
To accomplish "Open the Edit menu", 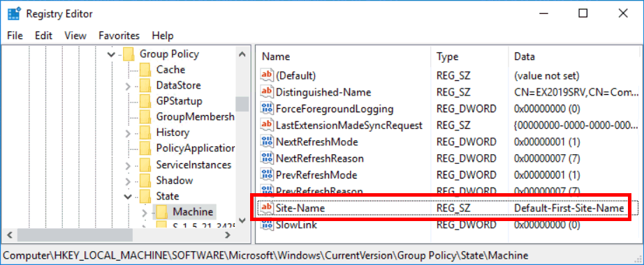I will click(x=43, y=36).
